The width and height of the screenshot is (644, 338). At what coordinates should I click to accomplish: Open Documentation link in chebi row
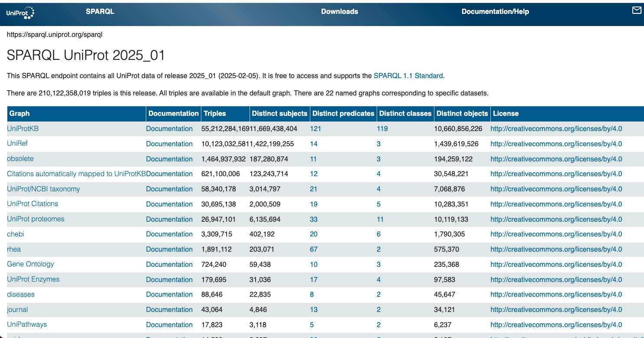(169, 234)
